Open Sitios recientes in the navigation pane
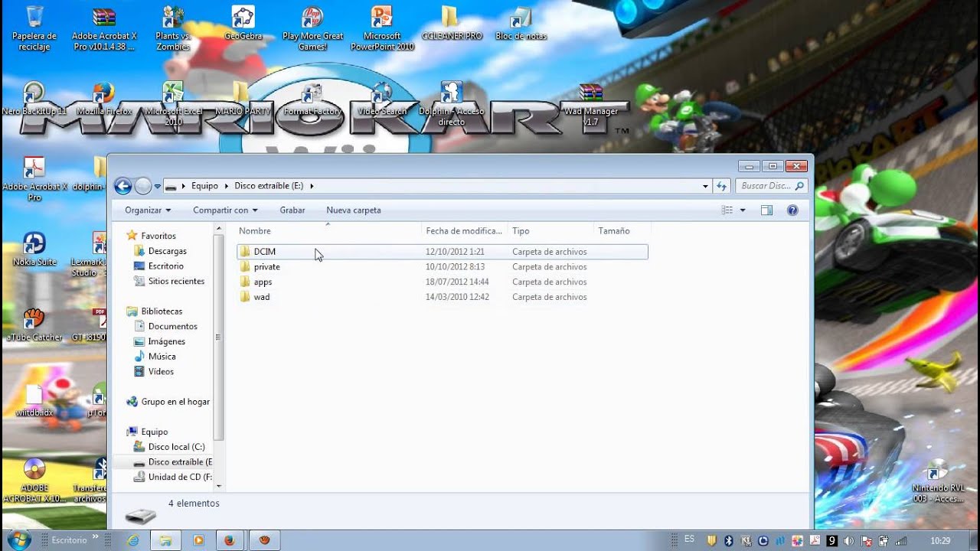980x551 pixels. [x=176, y=281]
